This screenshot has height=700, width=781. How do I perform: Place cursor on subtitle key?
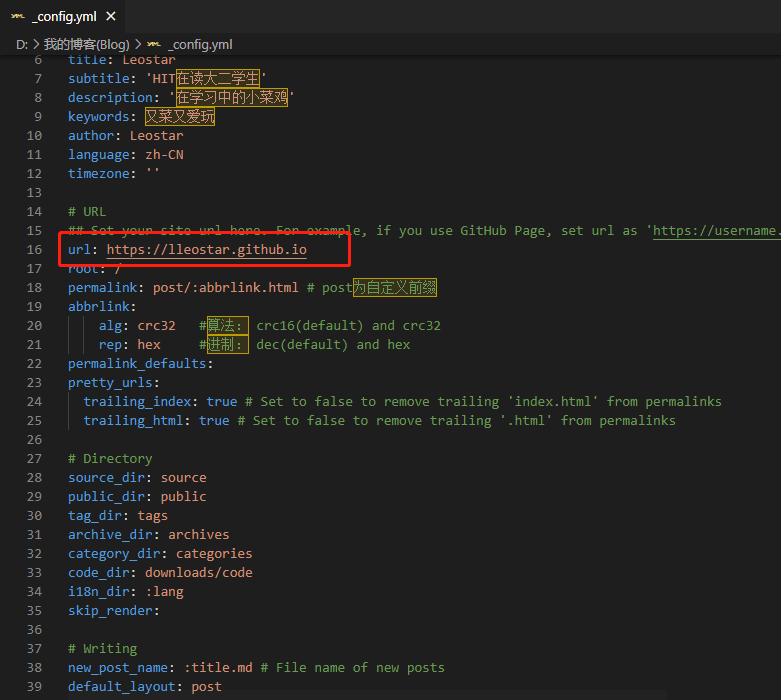(99, 78)
